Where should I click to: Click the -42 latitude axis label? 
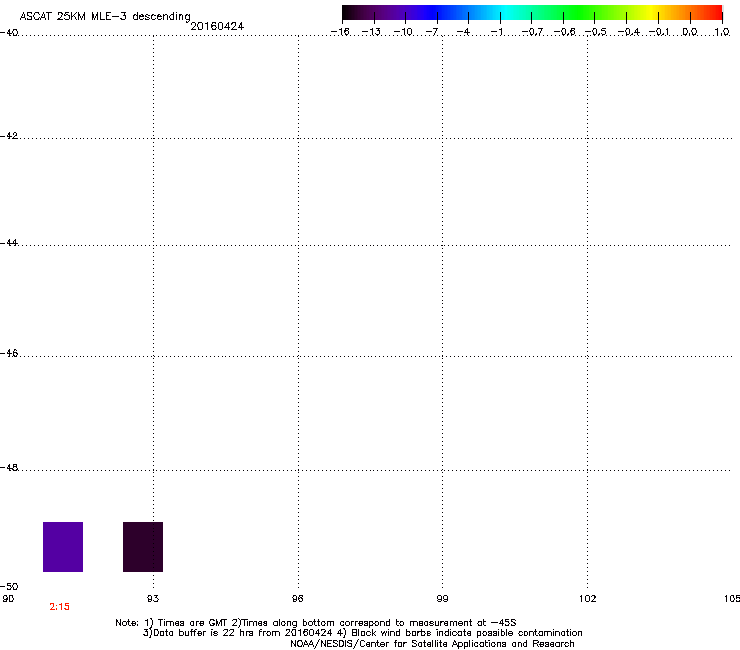pos(9,136)
